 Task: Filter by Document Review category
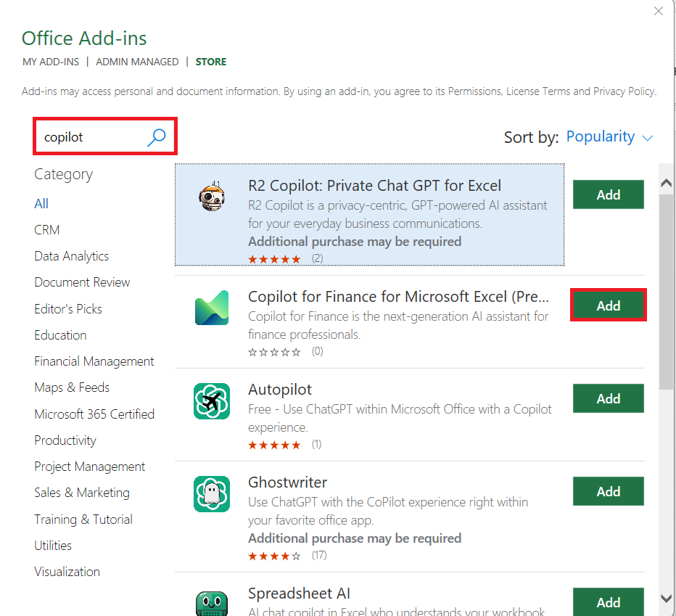click(x=83, y=282)
